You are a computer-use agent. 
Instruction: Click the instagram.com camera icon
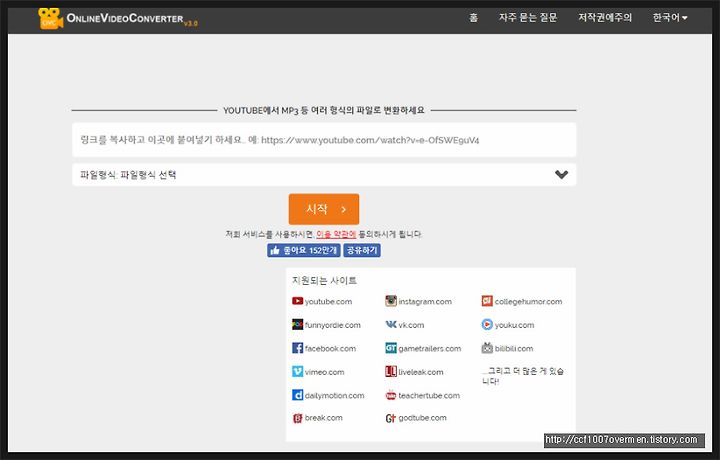pyautogui.click(x=391, y=301)
